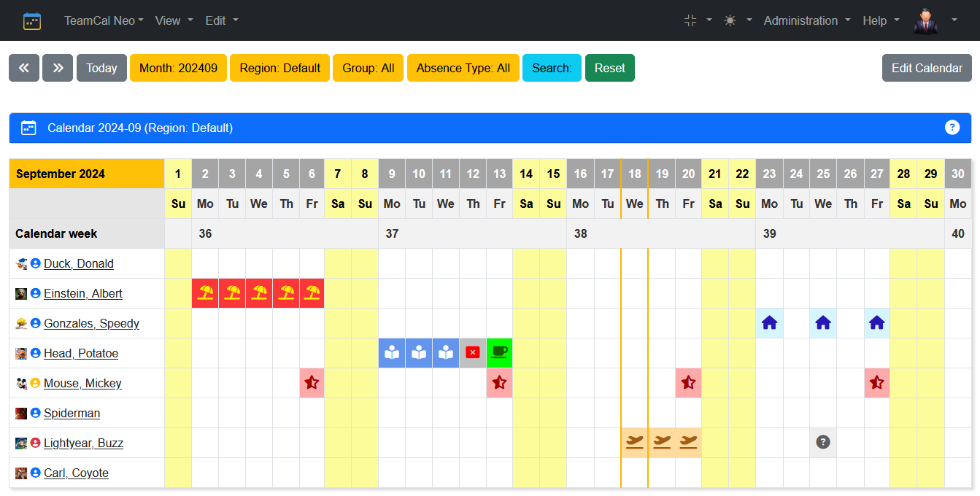Image resolution: width=980 pixels, height=496 pixels.
Task: Click Head's training book icon on September 9
Action: coord(392,353)
